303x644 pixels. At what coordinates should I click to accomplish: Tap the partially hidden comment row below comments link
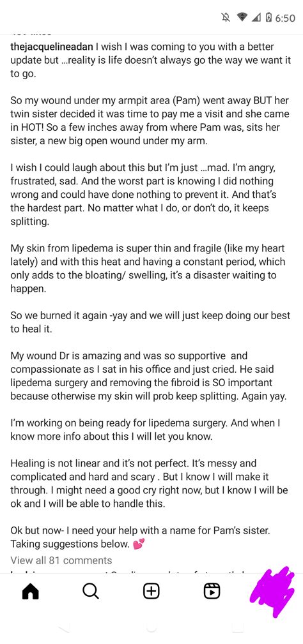point(136,571)
